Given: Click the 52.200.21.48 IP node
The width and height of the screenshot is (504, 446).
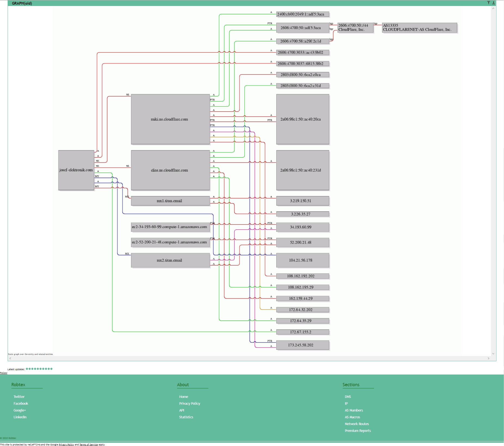Looking at the screenshot, I should pos(303,242).
